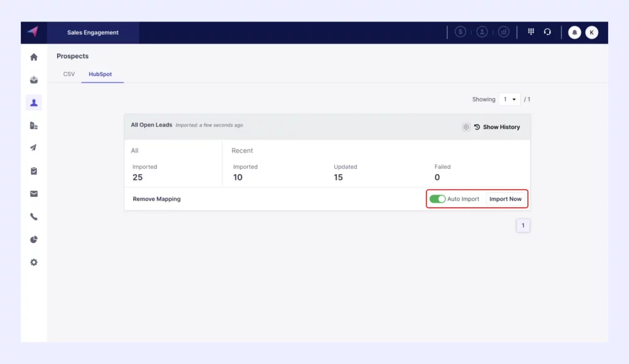Viewport: 629px width, 364px height.
Task: Select the Calls phone icon
Action: pyautogui.click(x=34, y=217)
